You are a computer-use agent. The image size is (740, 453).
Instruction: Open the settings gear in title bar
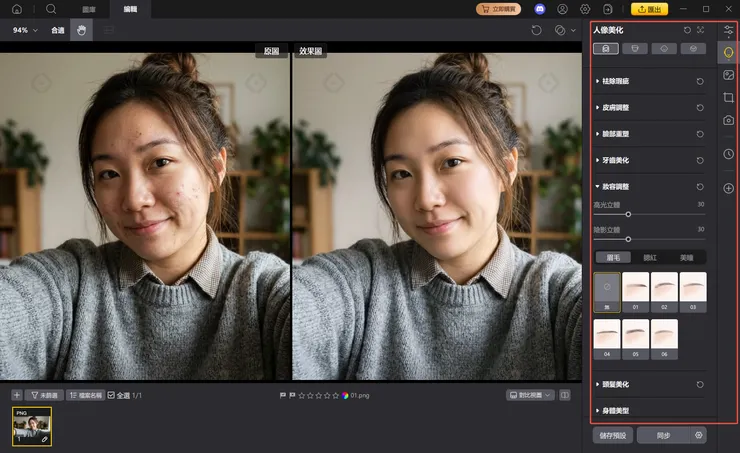585,9
